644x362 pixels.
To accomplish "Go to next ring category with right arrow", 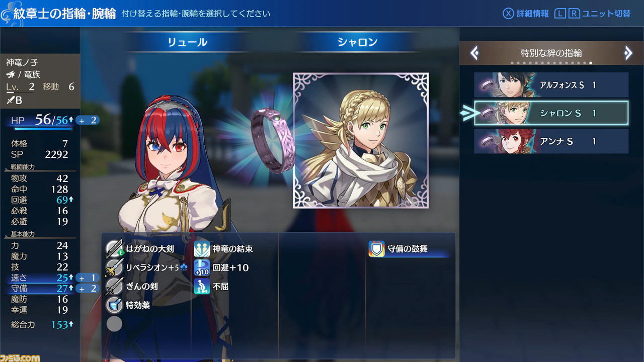I will coord(628,53).
